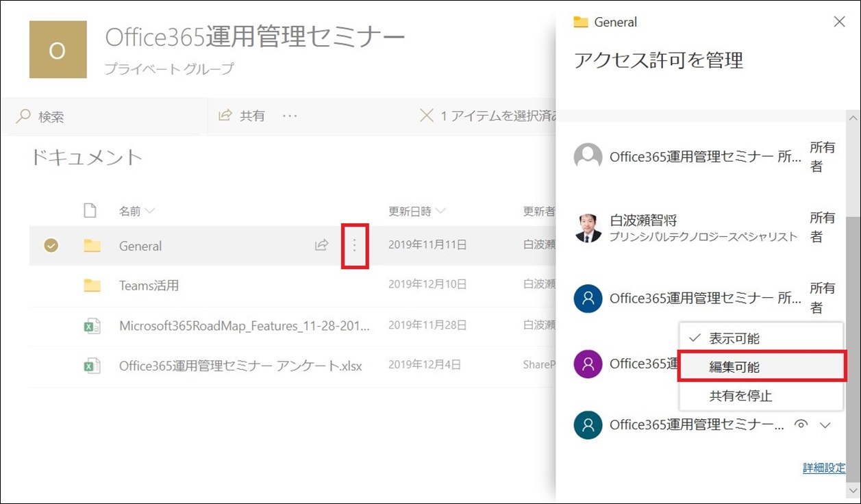The height and width of the screenshot is (504, 861).
Task: Click the search magnifier icon
Action: [23, 116]
